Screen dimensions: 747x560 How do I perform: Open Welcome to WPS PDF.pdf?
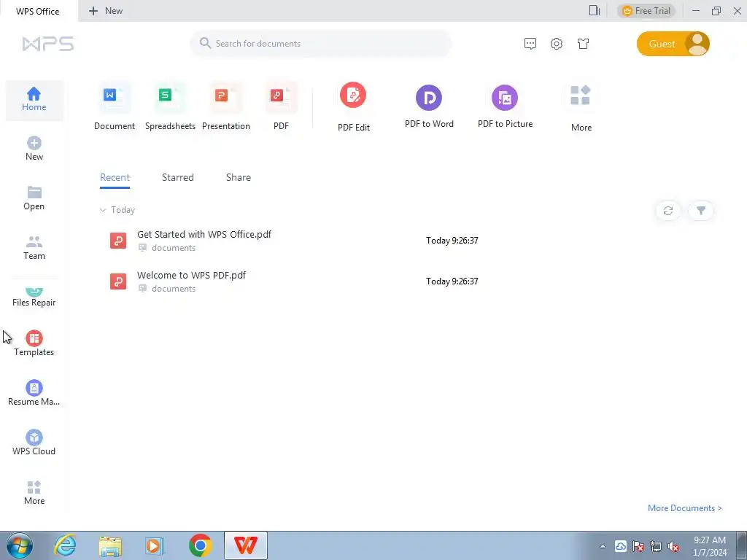pyautogui.click(x=192, y=275)
